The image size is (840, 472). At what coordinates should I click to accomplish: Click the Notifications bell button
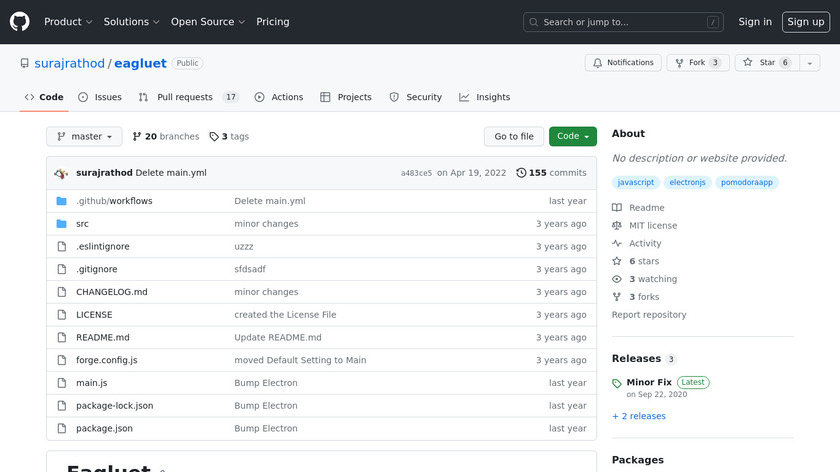(x=622, y=63)
